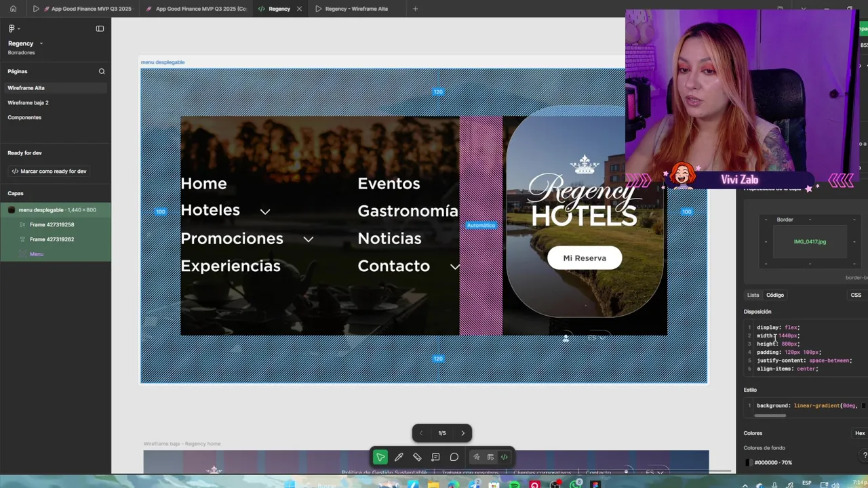Select the eyedropper tool

[399, 457]
